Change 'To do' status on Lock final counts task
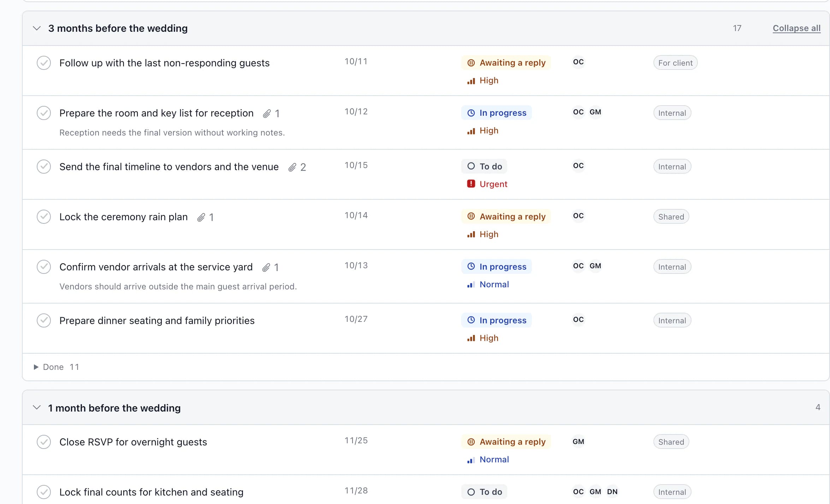This screenshot has height=504, width=830. (484, 492)
